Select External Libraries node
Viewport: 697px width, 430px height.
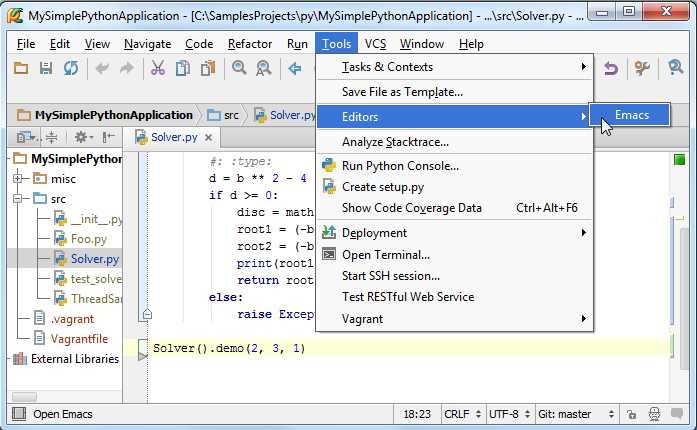[66, 359]
